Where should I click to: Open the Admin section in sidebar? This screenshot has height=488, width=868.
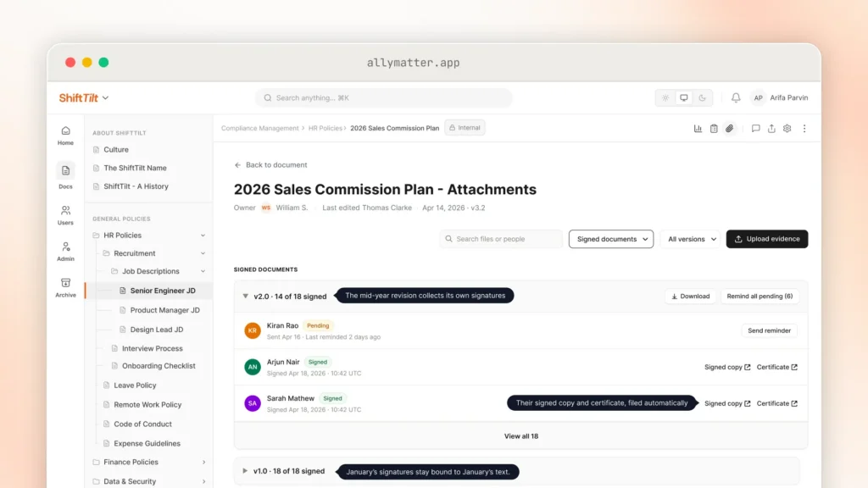[65, 251]
